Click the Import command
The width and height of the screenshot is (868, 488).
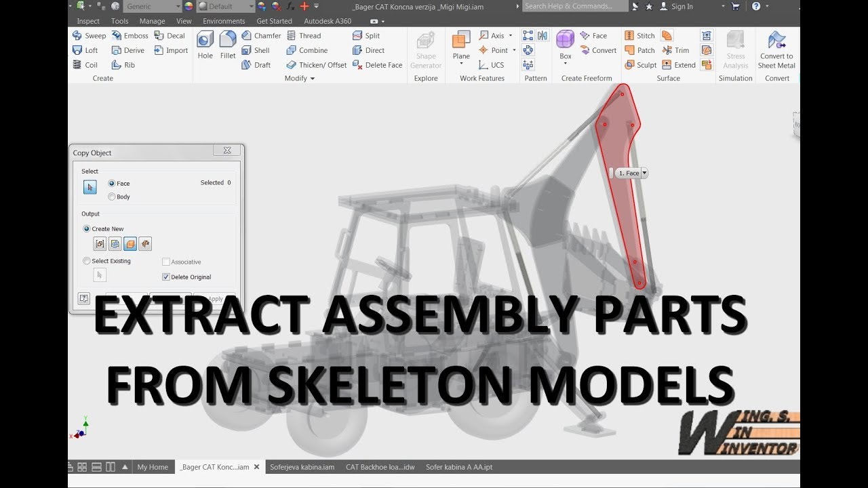click(171, 50)
